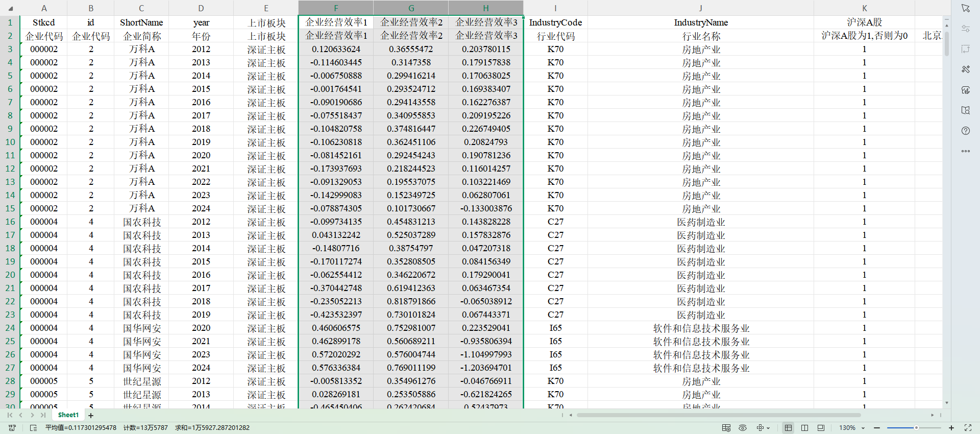980x434 pixels.
Task: Select column J header
Action: pyautogui.click(x=700, y=8)
